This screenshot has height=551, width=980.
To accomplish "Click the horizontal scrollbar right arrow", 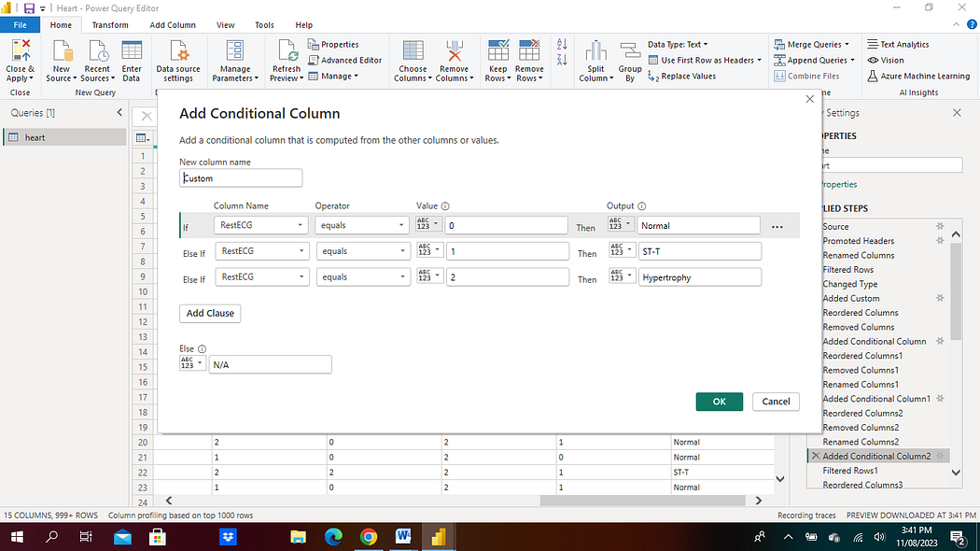I will click(759, 501).
